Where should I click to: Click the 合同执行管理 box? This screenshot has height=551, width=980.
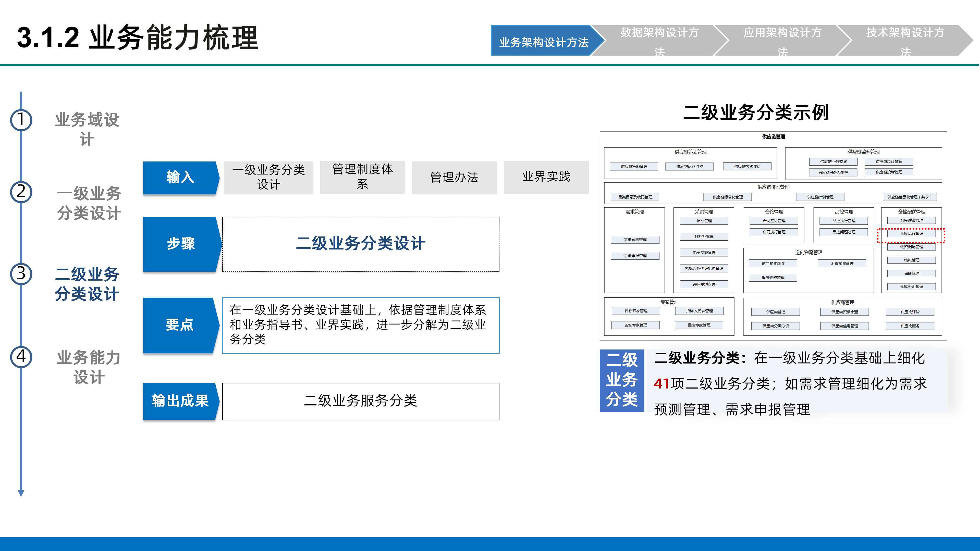click(x=774, y=232)
